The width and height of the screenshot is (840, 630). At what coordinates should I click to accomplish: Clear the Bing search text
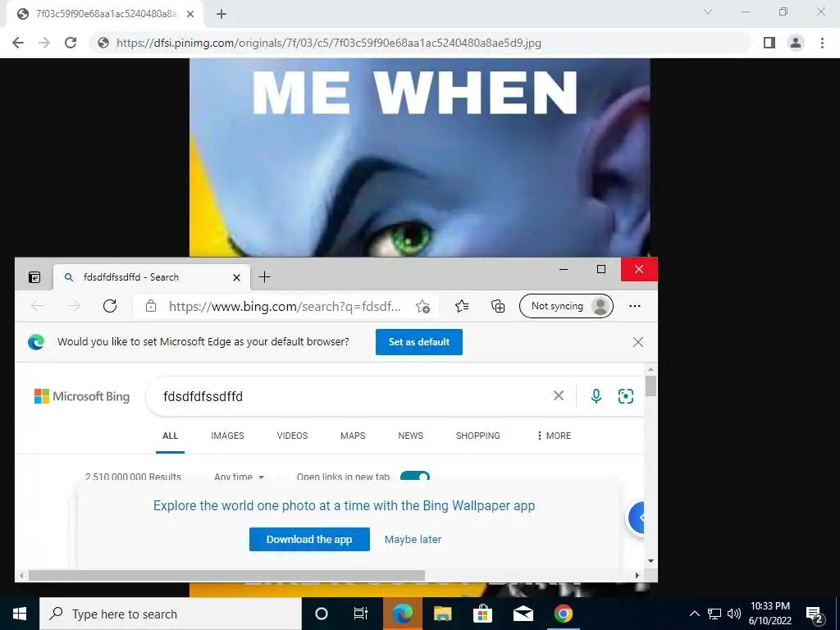tap(558, 395)
